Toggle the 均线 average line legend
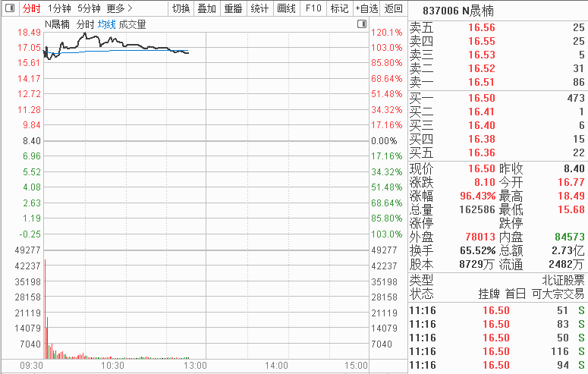This screenshot has height=374, width=588. coord(106,25)
